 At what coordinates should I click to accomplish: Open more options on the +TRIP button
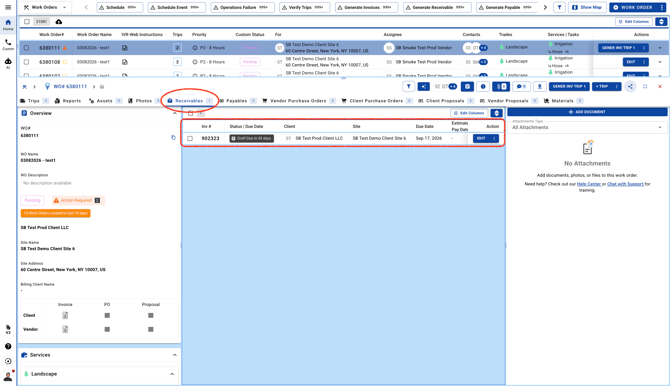(617, 86)
